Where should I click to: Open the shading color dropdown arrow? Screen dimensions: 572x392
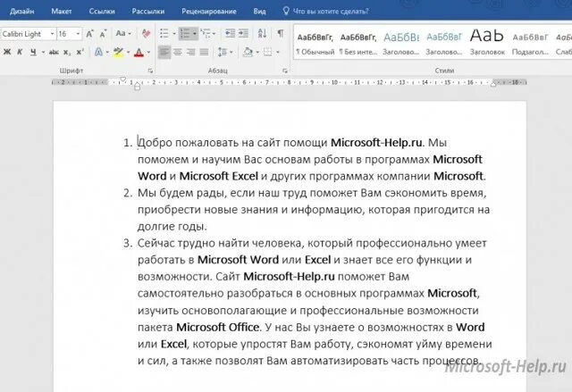pyautogui.click(x=257, y=52)
